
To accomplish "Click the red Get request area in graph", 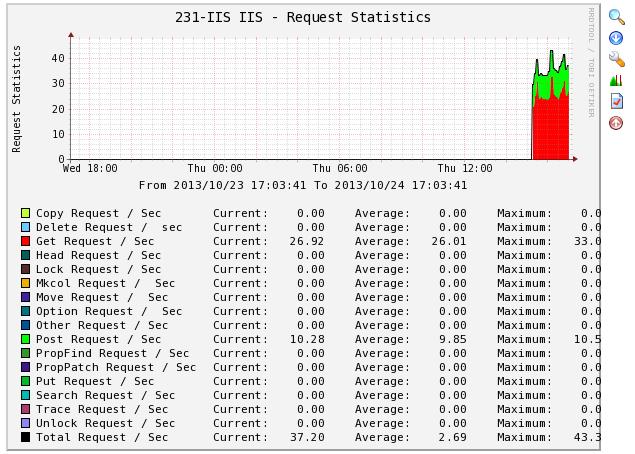I will 551,130.
